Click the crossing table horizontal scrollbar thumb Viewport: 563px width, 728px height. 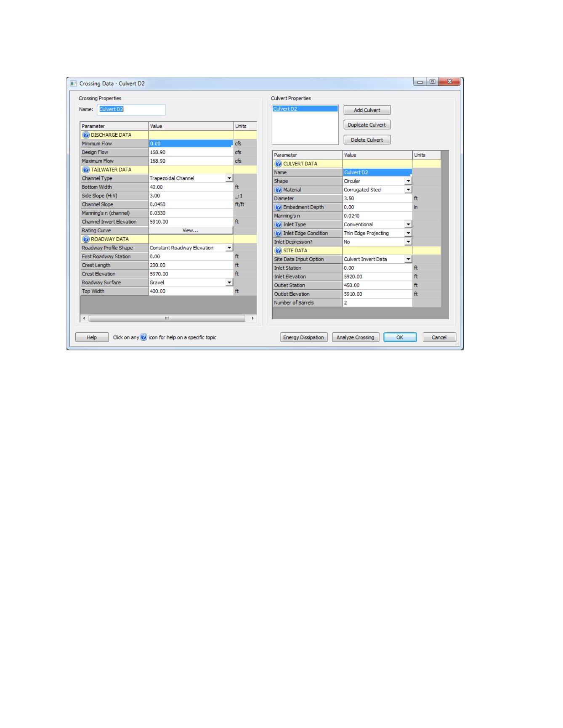coord(167,318)
